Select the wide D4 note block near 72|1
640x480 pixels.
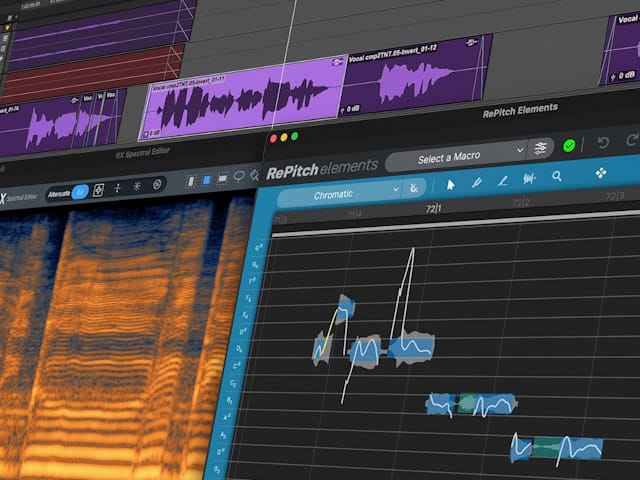[x=411, y=348]
